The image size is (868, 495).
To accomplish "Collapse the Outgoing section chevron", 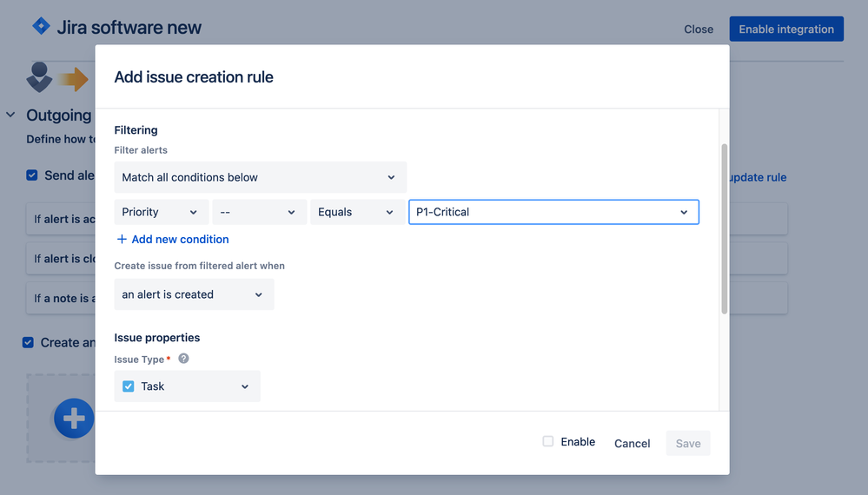I will click(10, 115).
